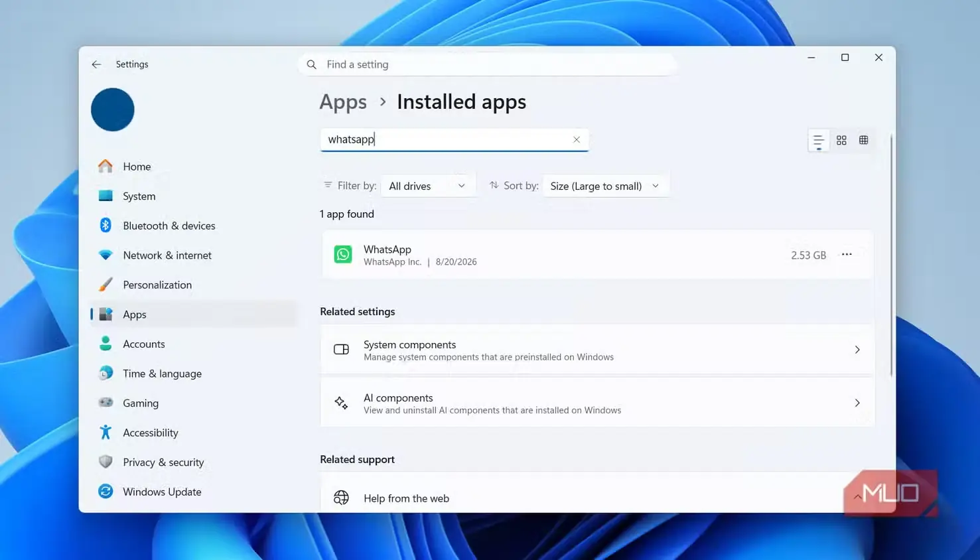Clear the whatsapp search text with X
Screen dimensions: 980x560
coord(577,139)
